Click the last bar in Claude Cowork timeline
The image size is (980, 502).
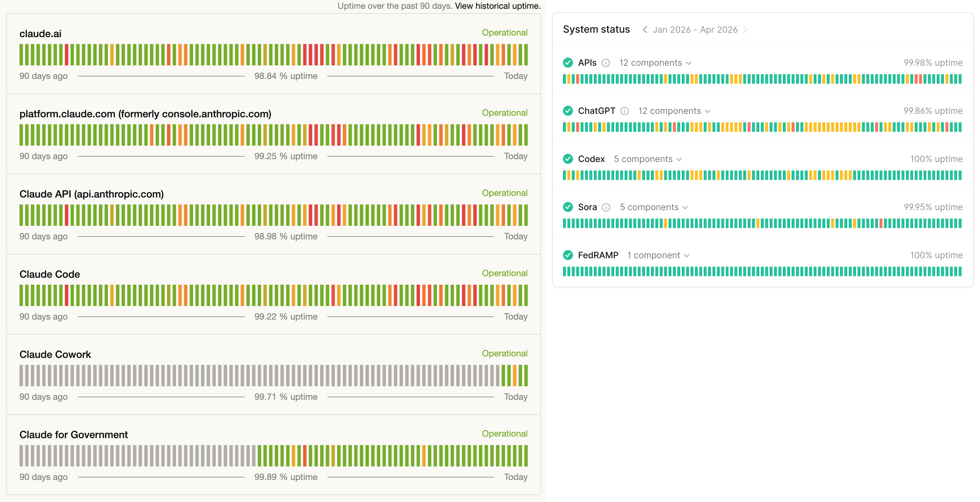click(526, 376)
